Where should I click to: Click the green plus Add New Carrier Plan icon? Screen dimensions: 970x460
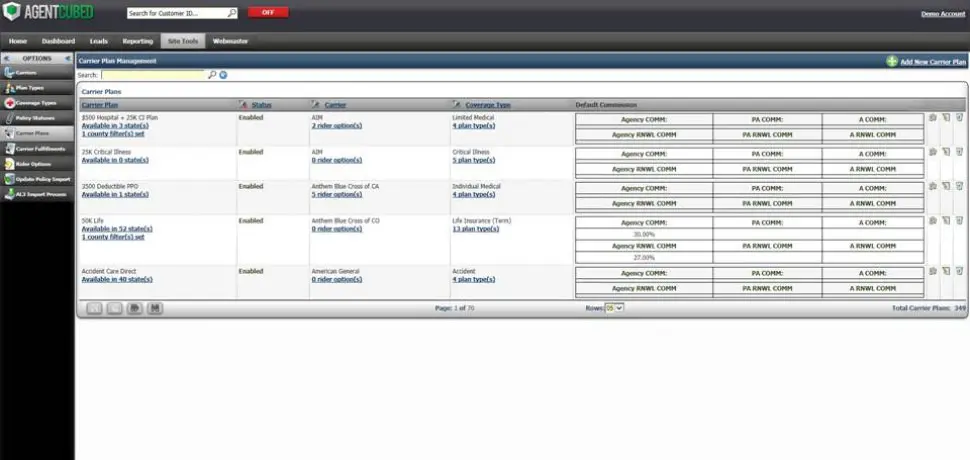click(891, 61)
